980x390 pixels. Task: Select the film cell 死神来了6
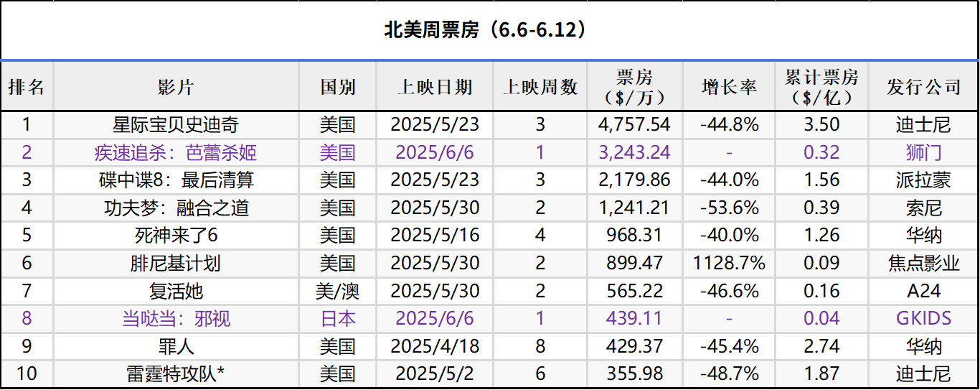coord(176,236)
